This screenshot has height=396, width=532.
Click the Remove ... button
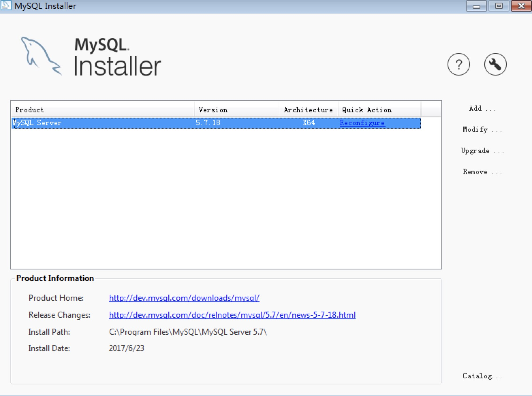(482, 172)
